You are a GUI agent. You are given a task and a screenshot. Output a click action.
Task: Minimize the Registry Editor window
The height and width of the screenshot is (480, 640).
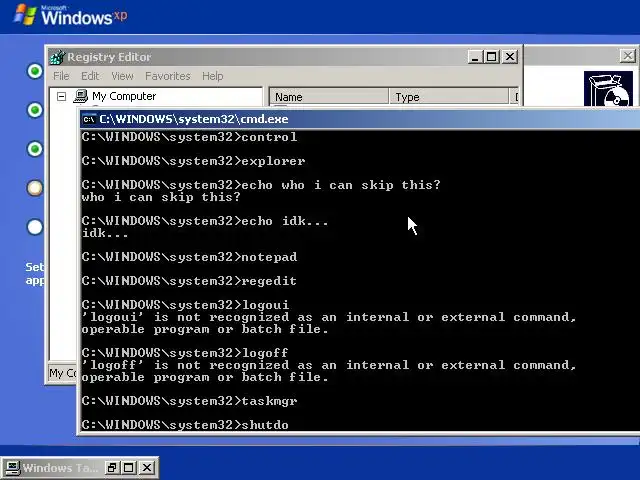point(475,57)
